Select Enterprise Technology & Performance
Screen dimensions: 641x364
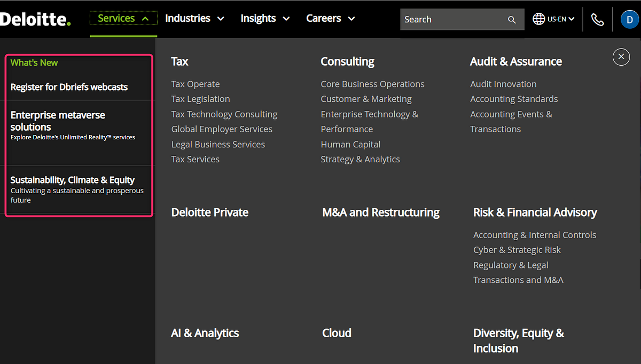click(370, 122)
